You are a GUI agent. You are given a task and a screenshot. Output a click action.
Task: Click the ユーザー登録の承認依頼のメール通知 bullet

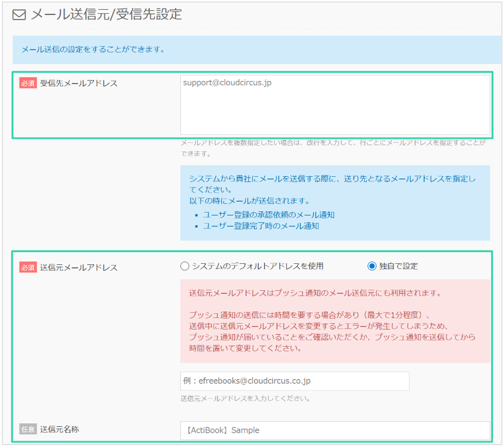[268, 215]
